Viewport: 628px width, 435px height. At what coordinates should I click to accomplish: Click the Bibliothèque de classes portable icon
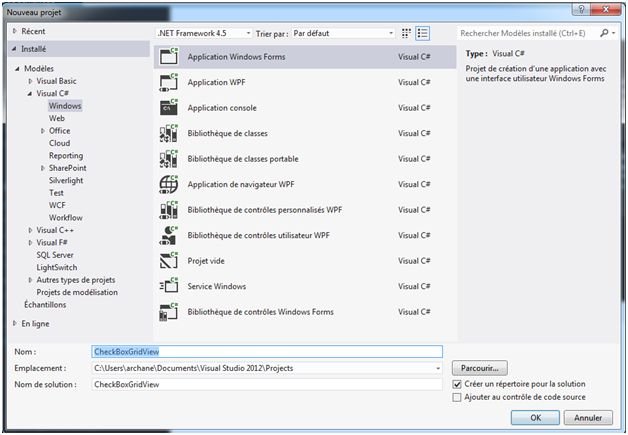(x=169, y=159)
